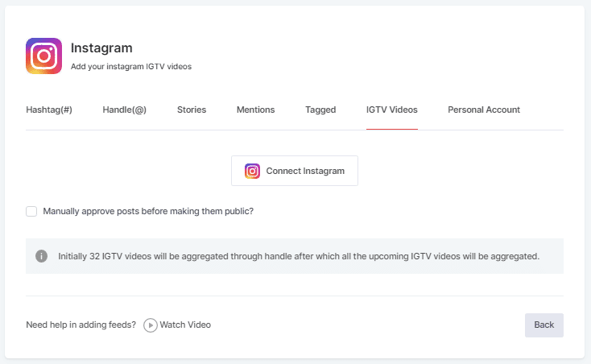Viewport: 591px width, 364px height.
Task: Open the Tagged tab
Action: pos(320,110)
